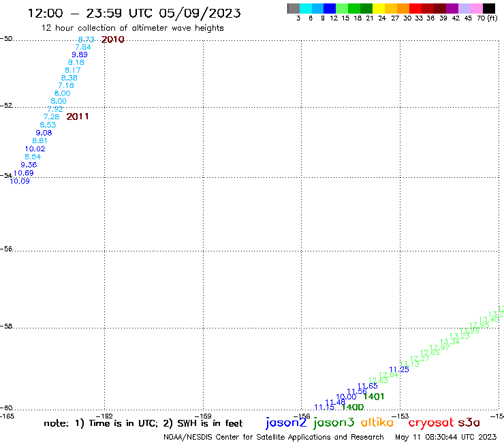Click the 11.48 wave height value
Viewport: 504px width, 443px height.
tap(335, 402)
